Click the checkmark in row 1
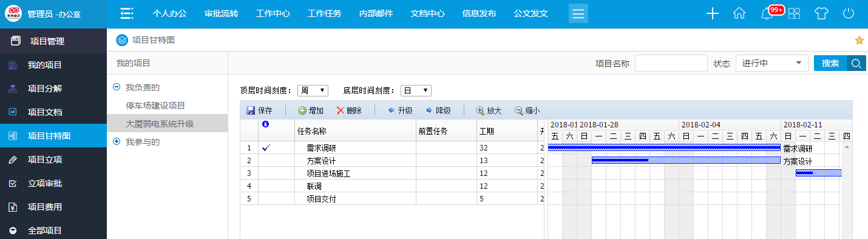The width and height of the screenshot is (868, 239). tap(266, 147)
